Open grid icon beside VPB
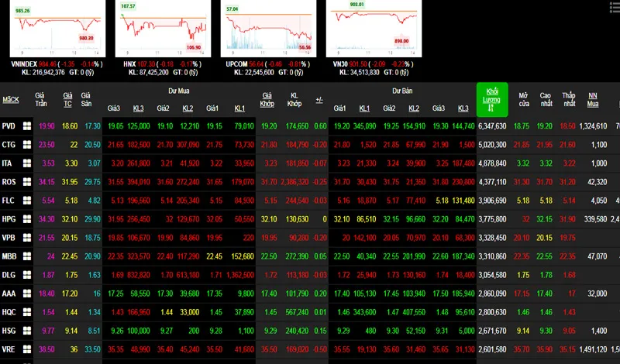The width and height of the screenshot is (620, 364). pos(27,238)
